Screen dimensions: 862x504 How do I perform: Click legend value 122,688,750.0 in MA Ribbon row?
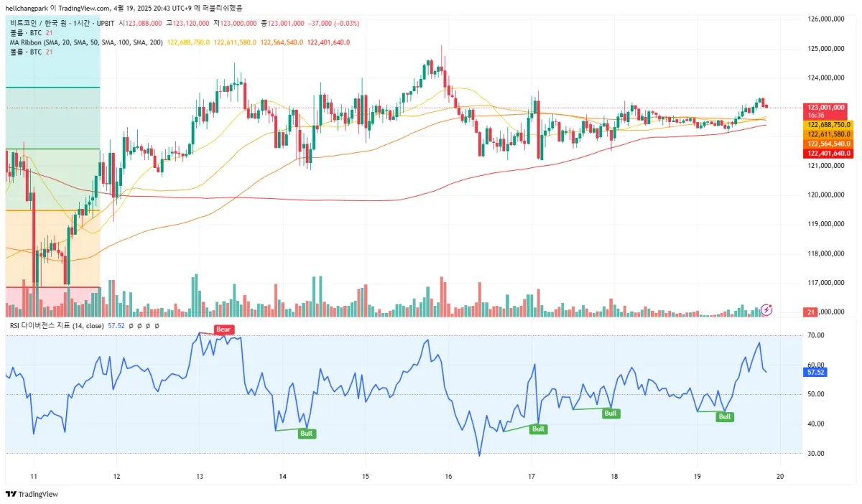point(188,42)
